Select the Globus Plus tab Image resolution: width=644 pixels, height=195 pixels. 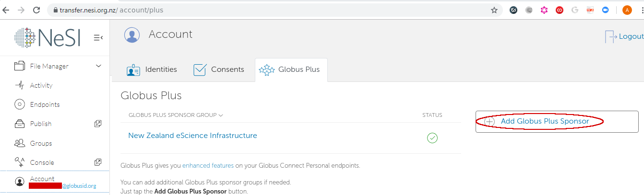pos(290,69)
